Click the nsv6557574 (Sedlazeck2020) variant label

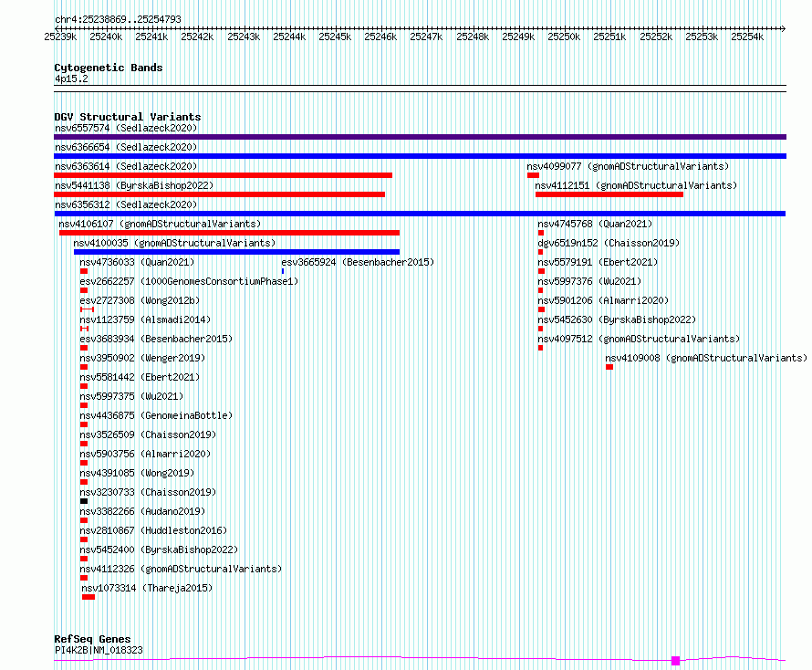coord(126,128)
